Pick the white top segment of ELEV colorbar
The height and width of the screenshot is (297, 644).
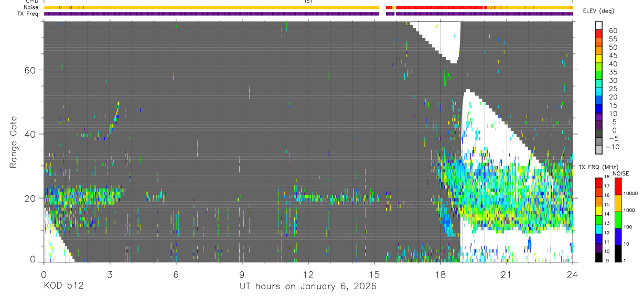(599, 25)
